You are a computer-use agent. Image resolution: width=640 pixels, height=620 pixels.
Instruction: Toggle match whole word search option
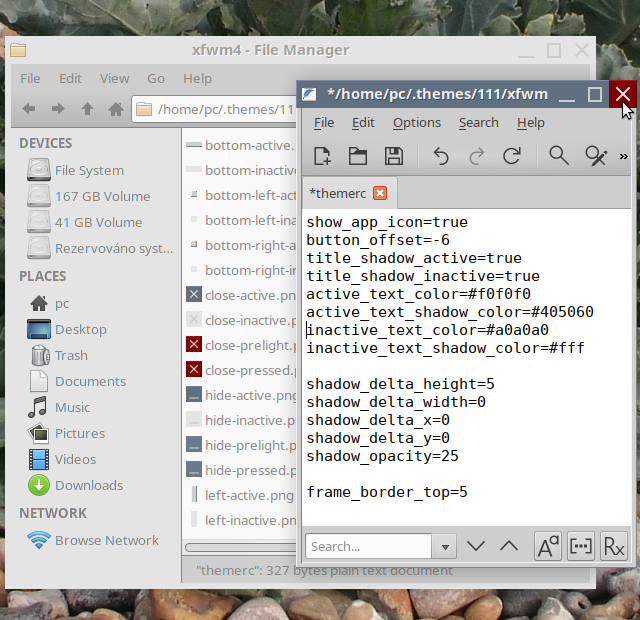tap(581, 546)
